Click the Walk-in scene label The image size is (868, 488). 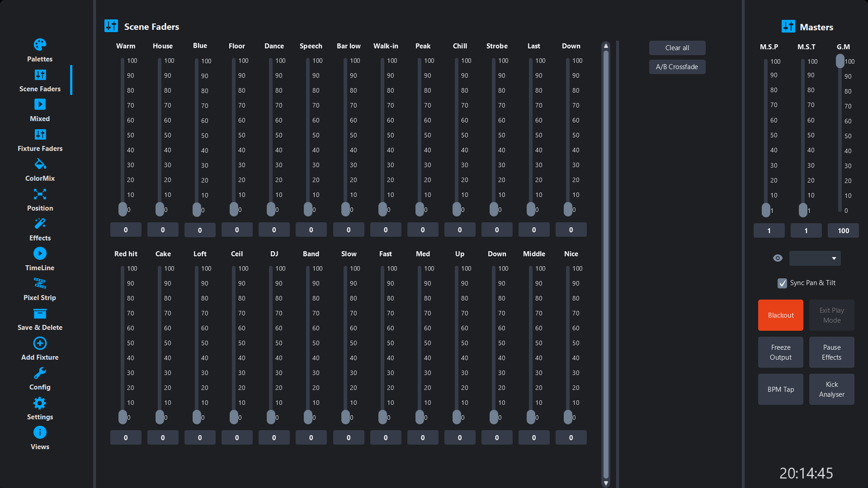pos(386,46)
